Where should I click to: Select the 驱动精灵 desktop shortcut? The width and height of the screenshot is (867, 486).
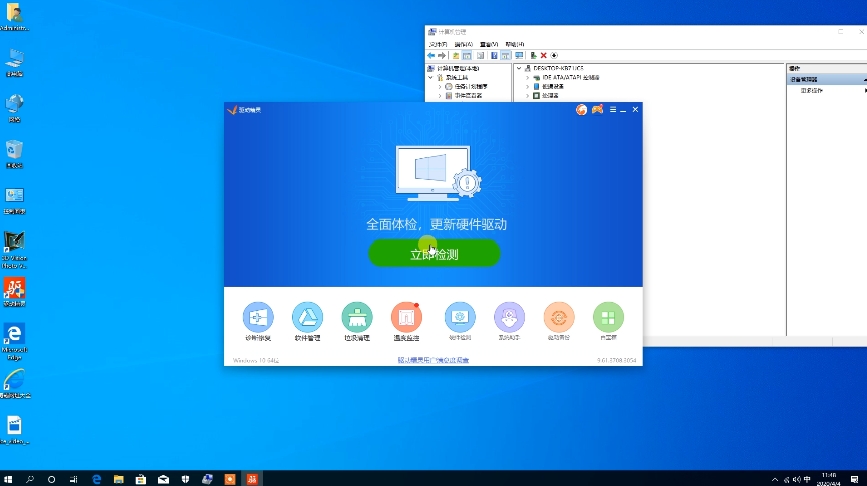14,292
